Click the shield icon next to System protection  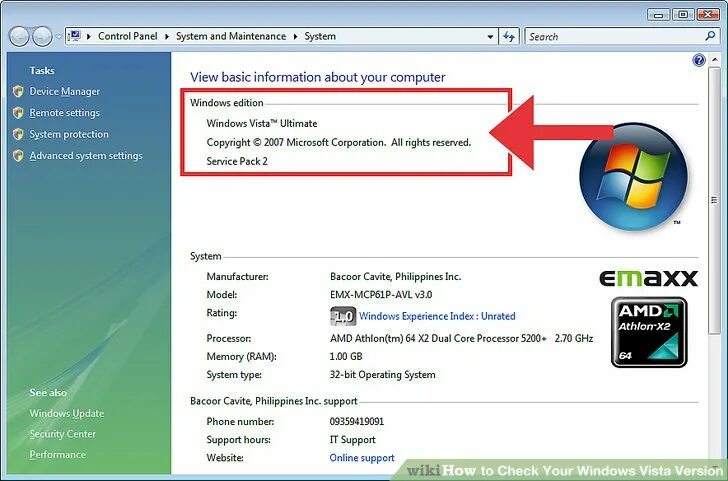(x=18, y=134)
